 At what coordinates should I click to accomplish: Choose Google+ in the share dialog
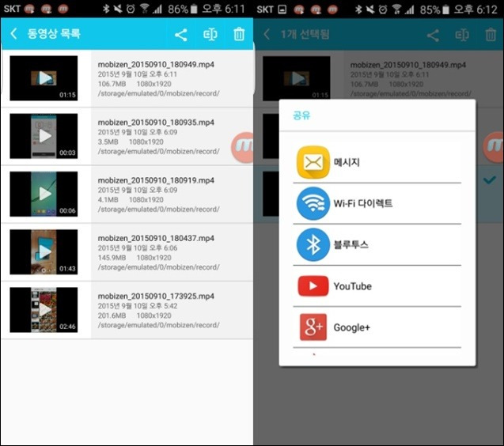pyautogui.click(x=377, y=327)
